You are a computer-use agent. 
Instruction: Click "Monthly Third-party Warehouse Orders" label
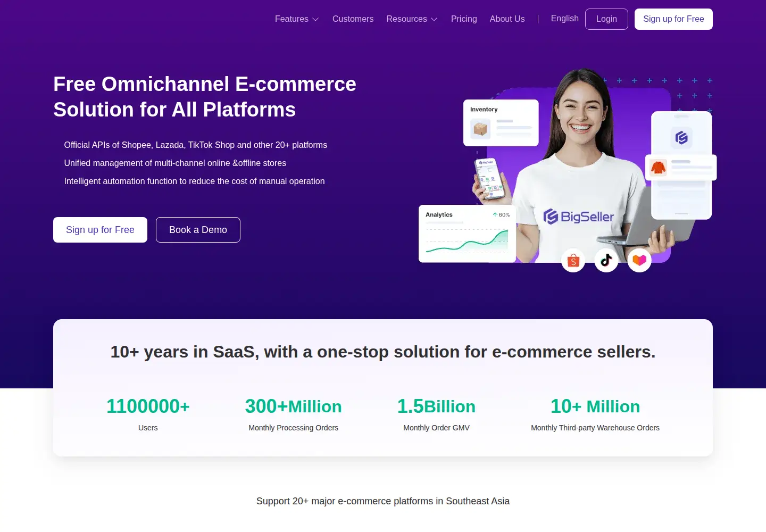pos(595,428)
